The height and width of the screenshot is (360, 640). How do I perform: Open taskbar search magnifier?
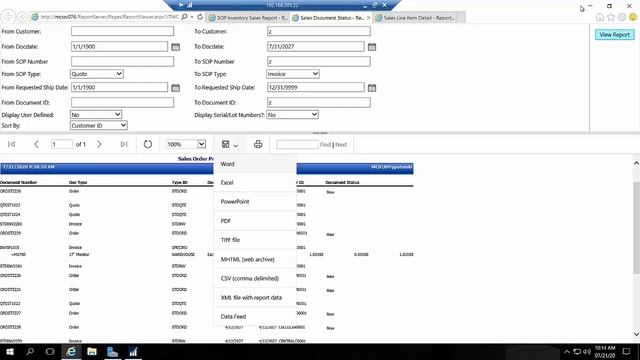[x=30, y=351]
